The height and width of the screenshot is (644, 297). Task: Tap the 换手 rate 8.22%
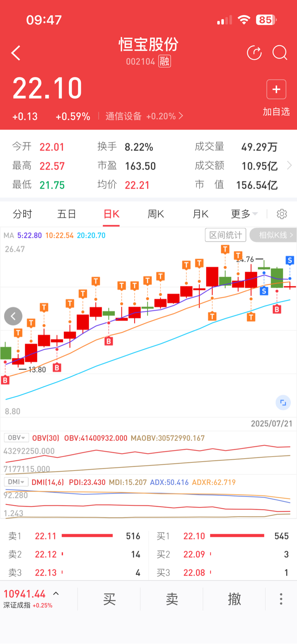(x=139, y=147)
